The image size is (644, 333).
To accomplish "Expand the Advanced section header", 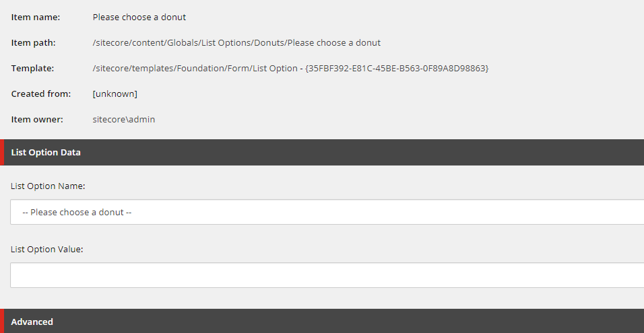I will click(32, 322).
